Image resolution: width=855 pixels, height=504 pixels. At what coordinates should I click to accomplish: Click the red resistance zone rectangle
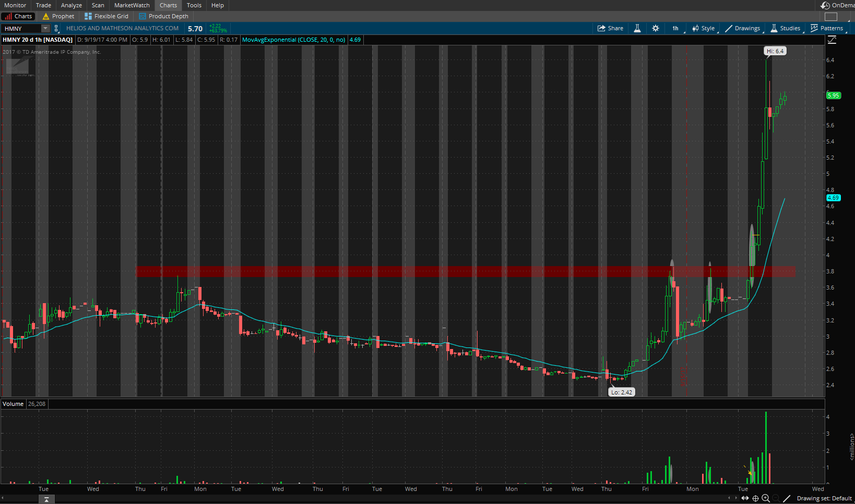[465, 271]
